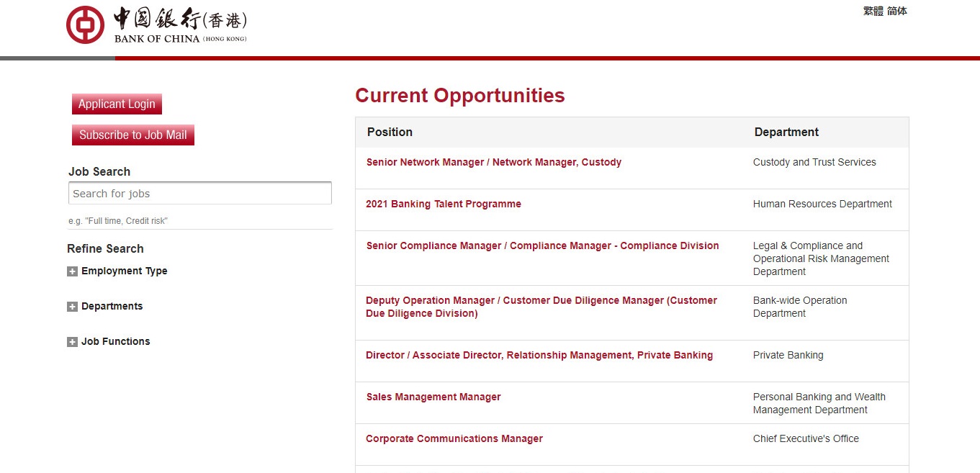980x473 pixels.
Task: Click the Current Opportunities heading
Action: 459,96
